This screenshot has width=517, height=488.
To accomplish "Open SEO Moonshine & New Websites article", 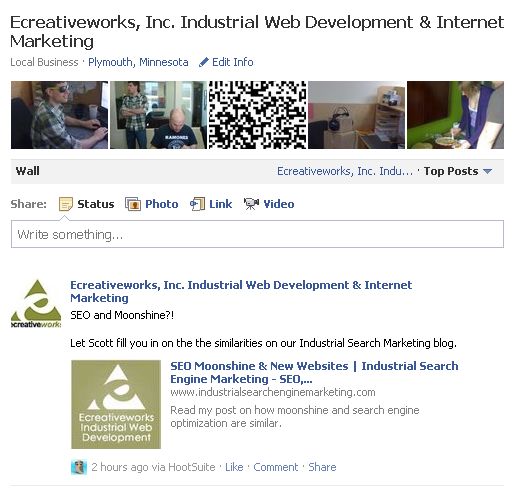I will point(314,372).
